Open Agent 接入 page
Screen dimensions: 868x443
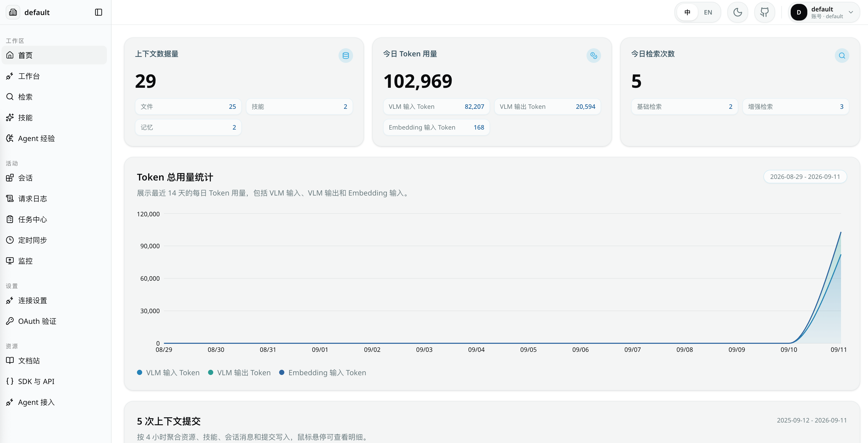click(x=54, y=402)
